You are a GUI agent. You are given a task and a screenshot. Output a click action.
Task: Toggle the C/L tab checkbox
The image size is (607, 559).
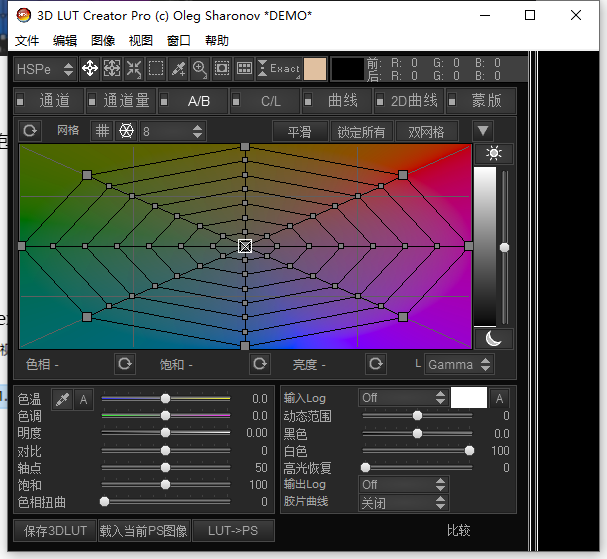236,101
